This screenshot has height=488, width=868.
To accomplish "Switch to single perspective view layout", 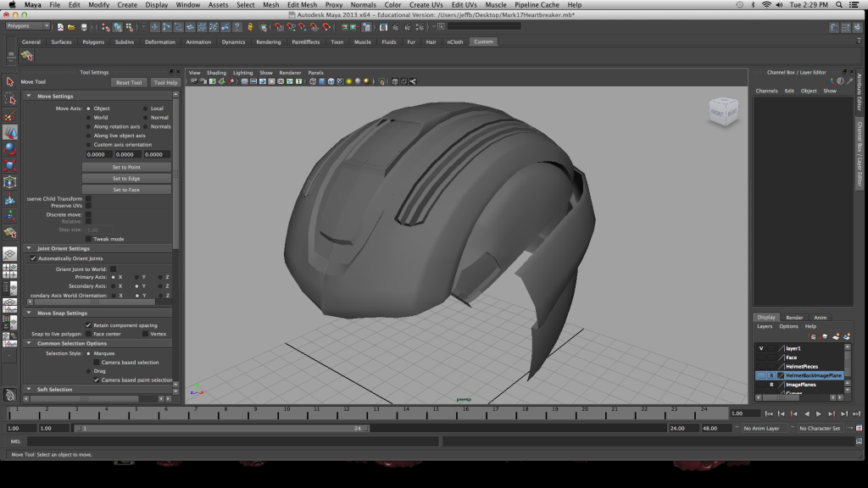I will (x=10, y=254).
